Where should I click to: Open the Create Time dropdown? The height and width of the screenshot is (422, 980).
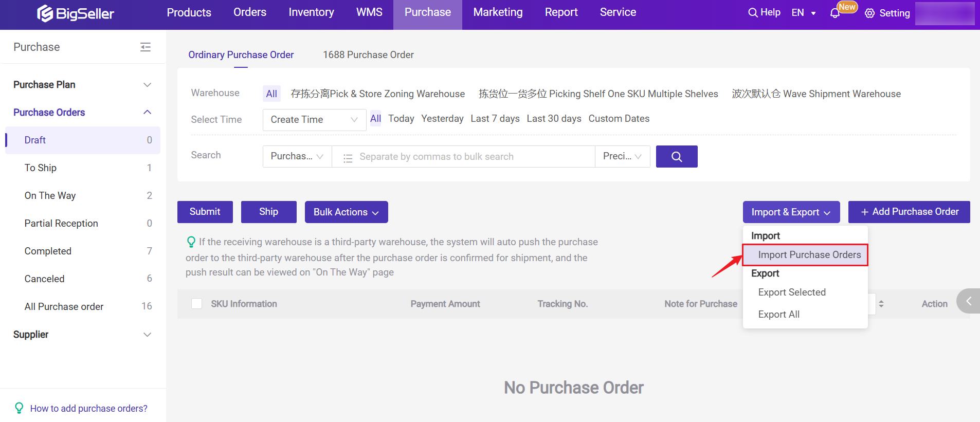click(x=314, y=120)
